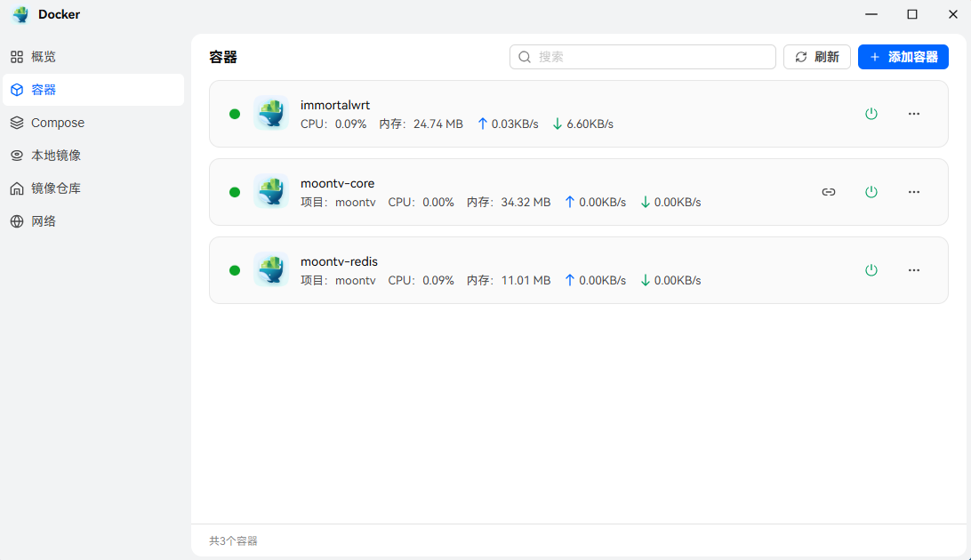Stop the immortalwrt container via power icon
Screen dimensions: 971x560
point(871,114)
